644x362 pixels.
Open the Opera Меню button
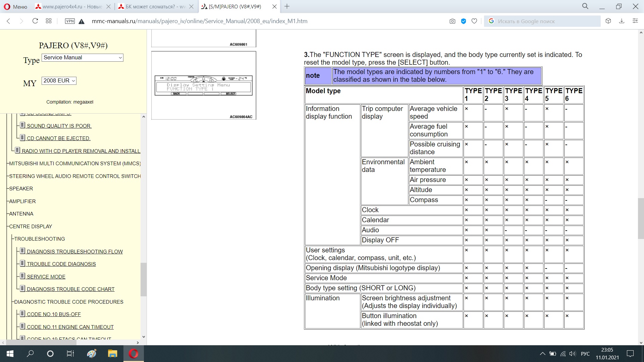(x=15, y=7)
